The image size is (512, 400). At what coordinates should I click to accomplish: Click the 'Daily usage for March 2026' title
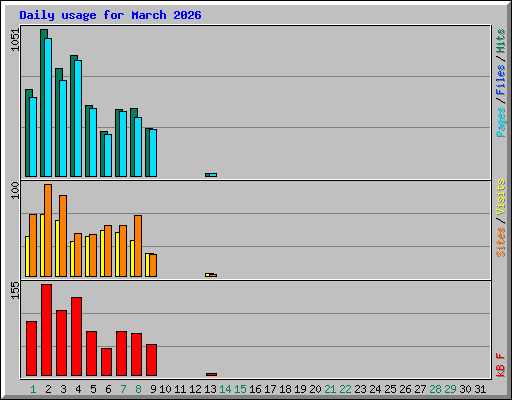click(x=110, y=16)
